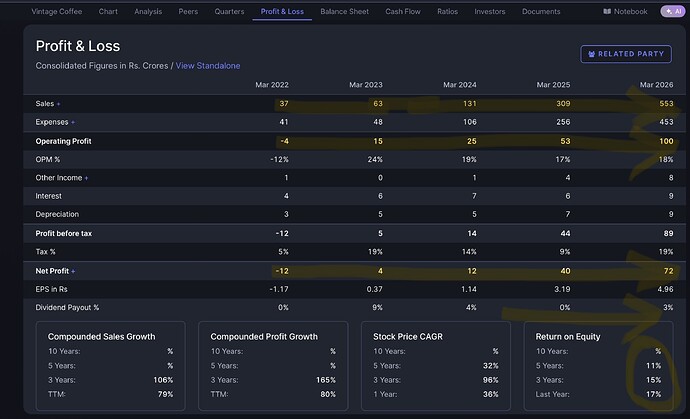Switch to the Documents tab
This screenshot has width=690, height=419.
(x=541, y=11)
